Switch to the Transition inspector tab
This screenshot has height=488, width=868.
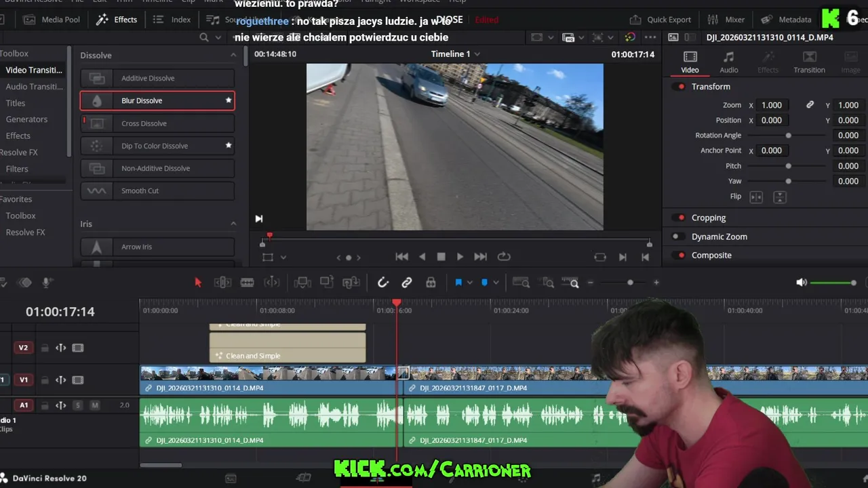tap(809, 62)
